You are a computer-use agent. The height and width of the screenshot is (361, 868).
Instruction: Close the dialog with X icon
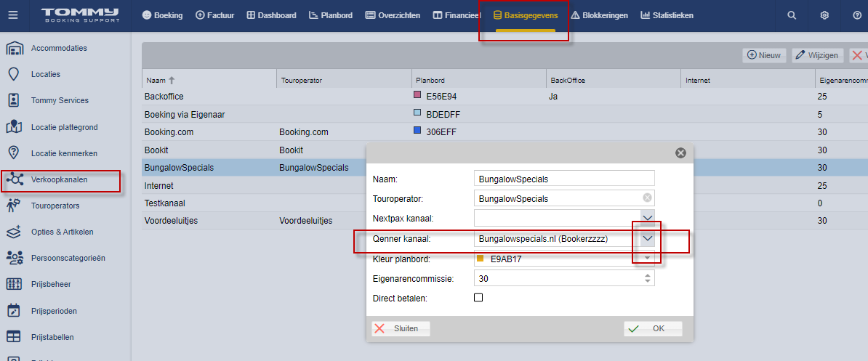(x=681, y=153)
